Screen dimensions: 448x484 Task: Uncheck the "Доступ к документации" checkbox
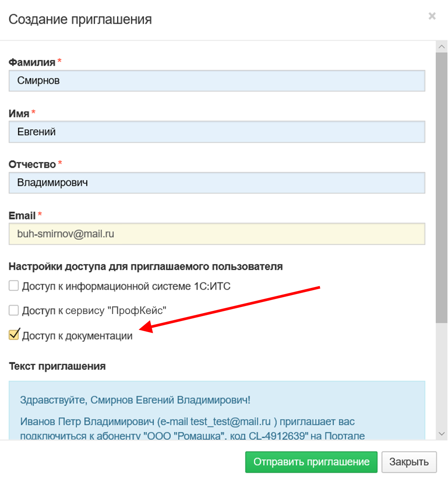[x=14, y=335]
